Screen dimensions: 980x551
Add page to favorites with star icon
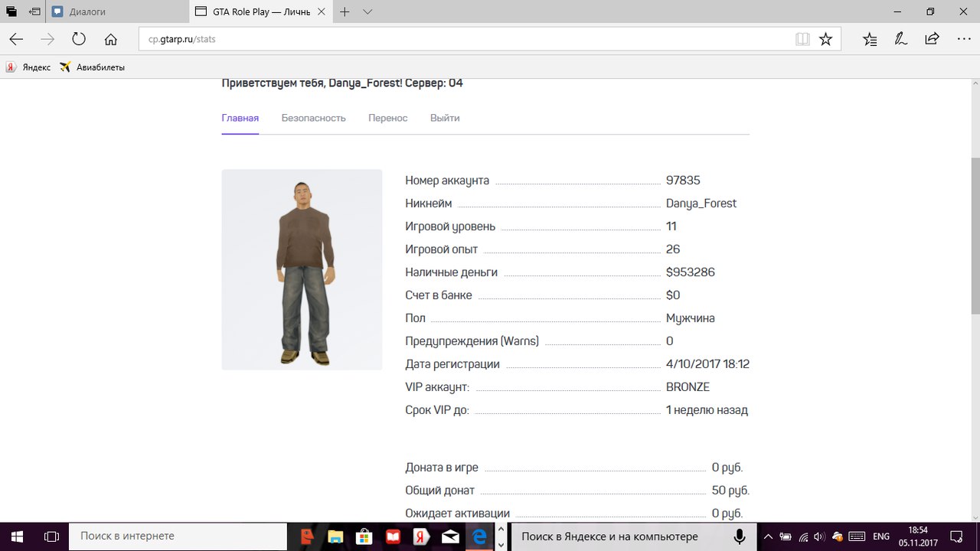click(x=825, y=39)
